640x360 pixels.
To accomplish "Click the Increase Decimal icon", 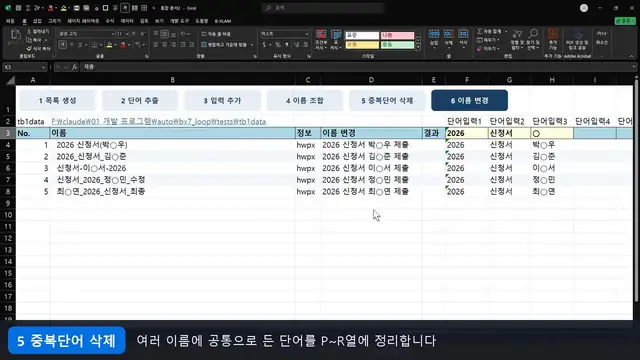I will (296, 44).
